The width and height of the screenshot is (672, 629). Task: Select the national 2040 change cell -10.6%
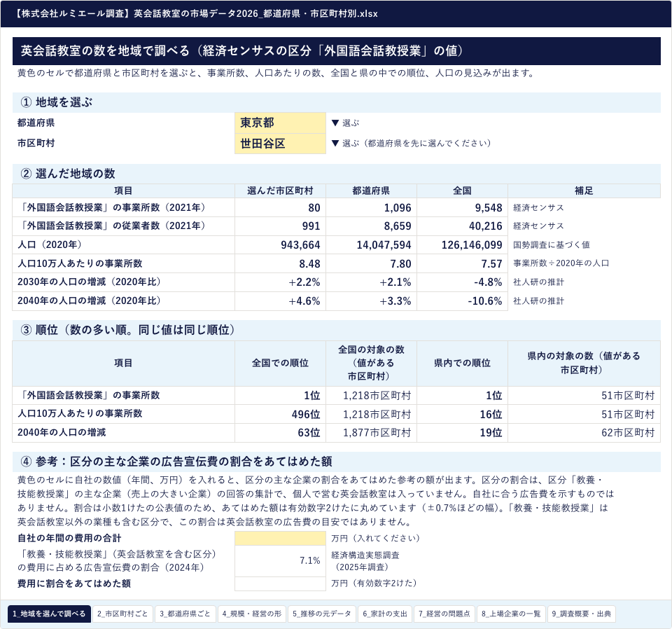tap(463, 301)
